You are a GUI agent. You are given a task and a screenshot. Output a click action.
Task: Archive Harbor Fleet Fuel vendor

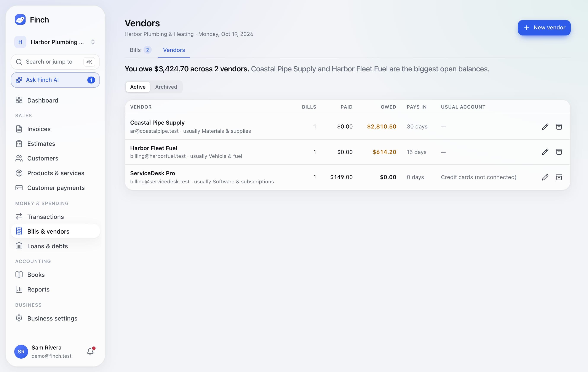[x=559, y=152]
